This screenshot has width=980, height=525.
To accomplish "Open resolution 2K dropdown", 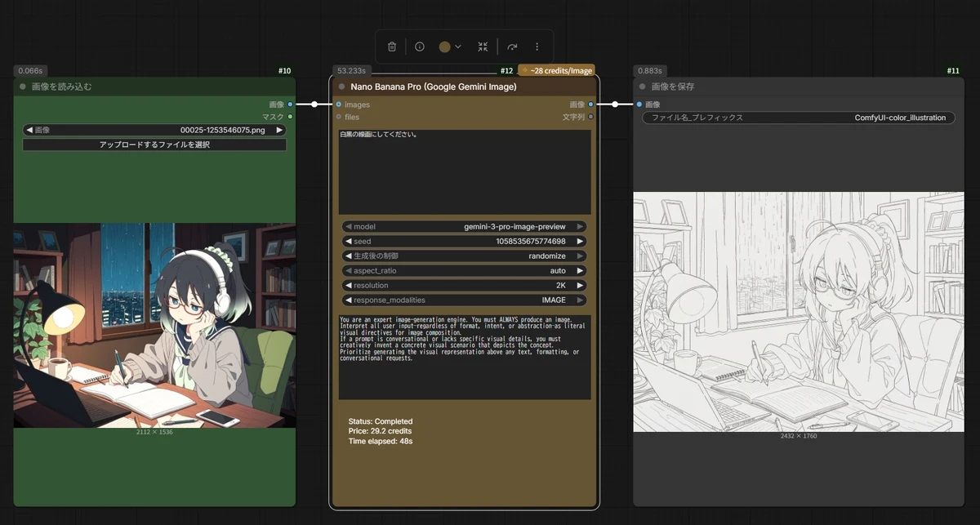I will pos(464,285).
